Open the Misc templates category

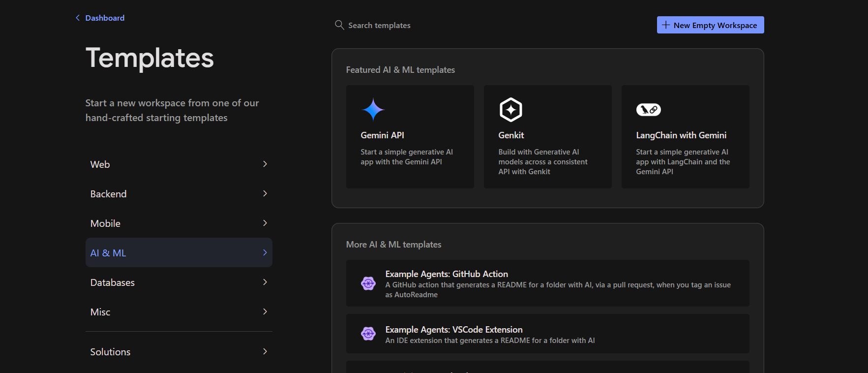100,312
